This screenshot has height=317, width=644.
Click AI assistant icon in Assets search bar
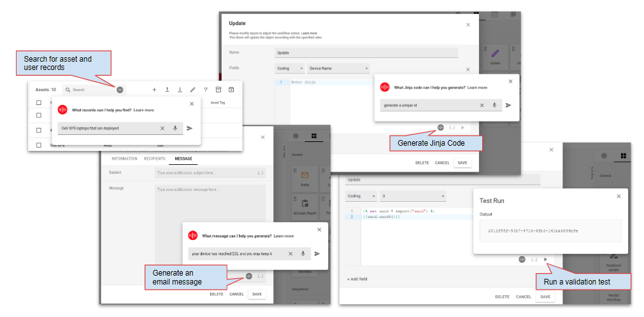[x=120, y=90]
